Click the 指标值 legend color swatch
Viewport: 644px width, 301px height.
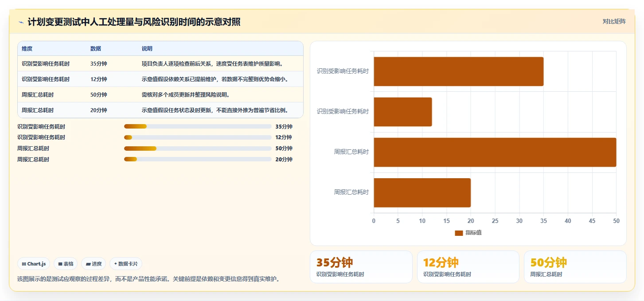[x=459, y=233]
